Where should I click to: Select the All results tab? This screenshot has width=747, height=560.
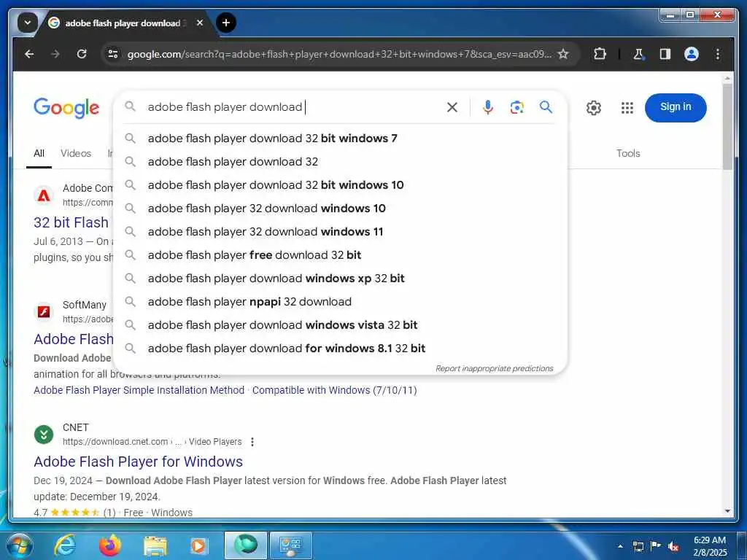coord(39,153)
